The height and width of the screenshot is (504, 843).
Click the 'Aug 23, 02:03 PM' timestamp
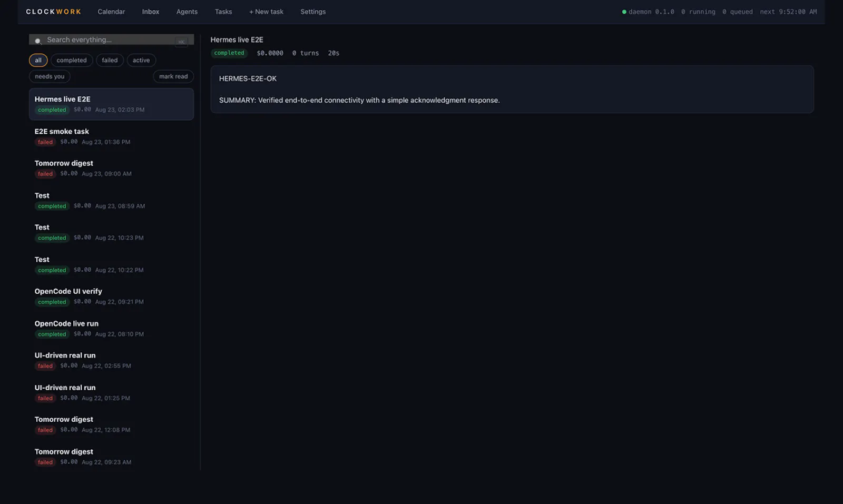[120, 110]
